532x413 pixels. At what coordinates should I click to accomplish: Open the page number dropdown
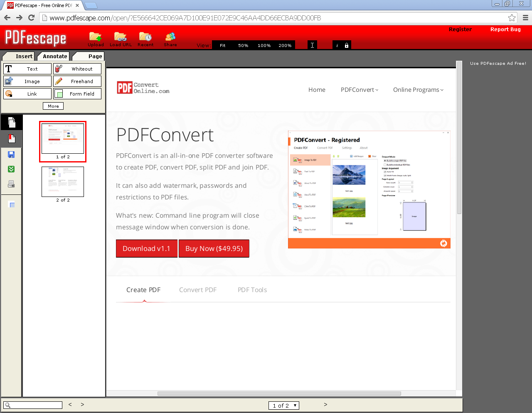pos(284,405)
